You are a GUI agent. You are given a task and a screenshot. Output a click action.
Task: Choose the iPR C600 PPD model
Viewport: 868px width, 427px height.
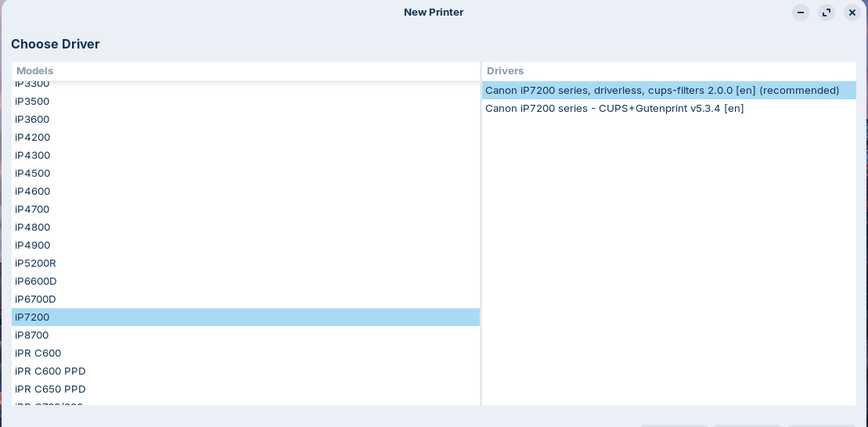(50, 371)
